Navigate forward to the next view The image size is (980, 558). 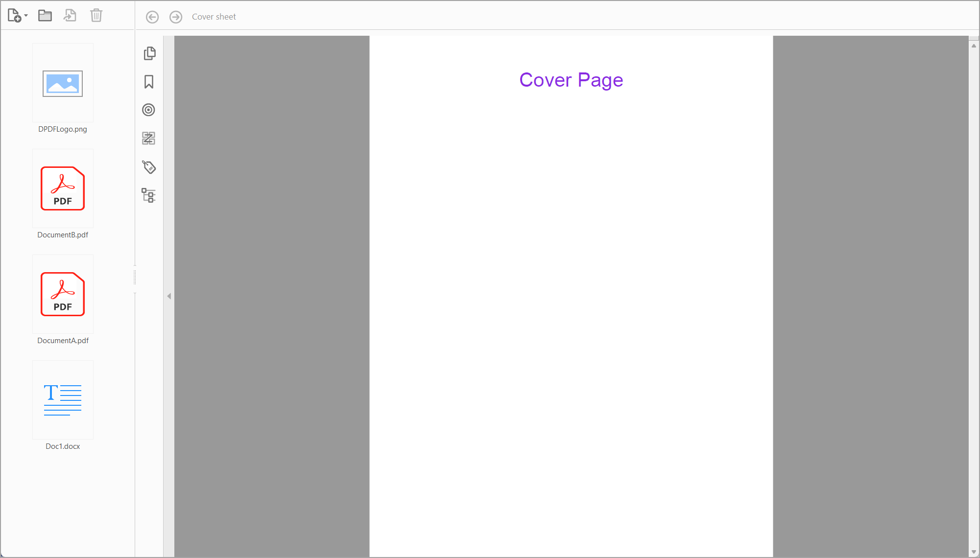click(x=175, y=17)
